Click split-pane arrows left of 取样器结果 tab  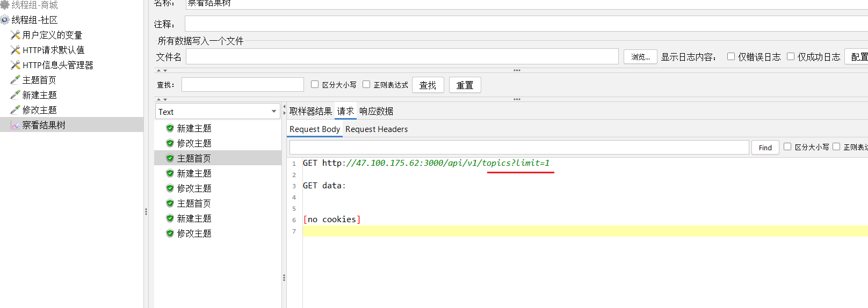(x=284, y=109)
